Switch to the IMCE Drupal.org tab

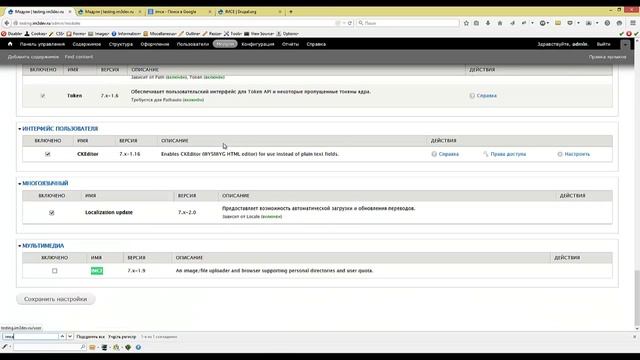[250, 12]
